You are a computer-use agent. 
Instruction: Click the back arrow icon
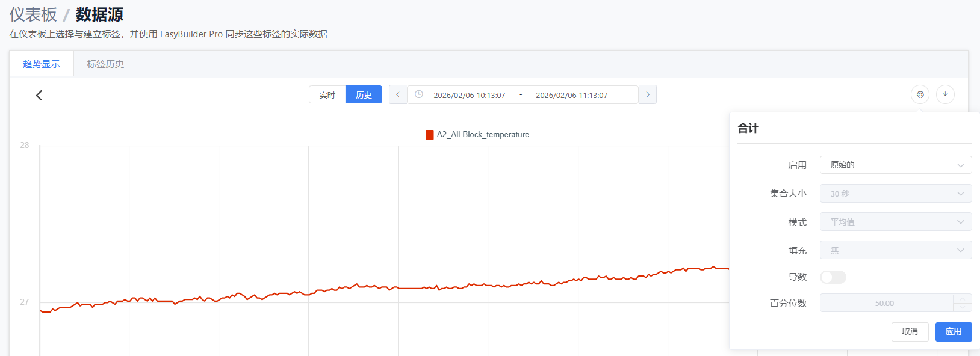pyautogui.click(x=39, y=95)
